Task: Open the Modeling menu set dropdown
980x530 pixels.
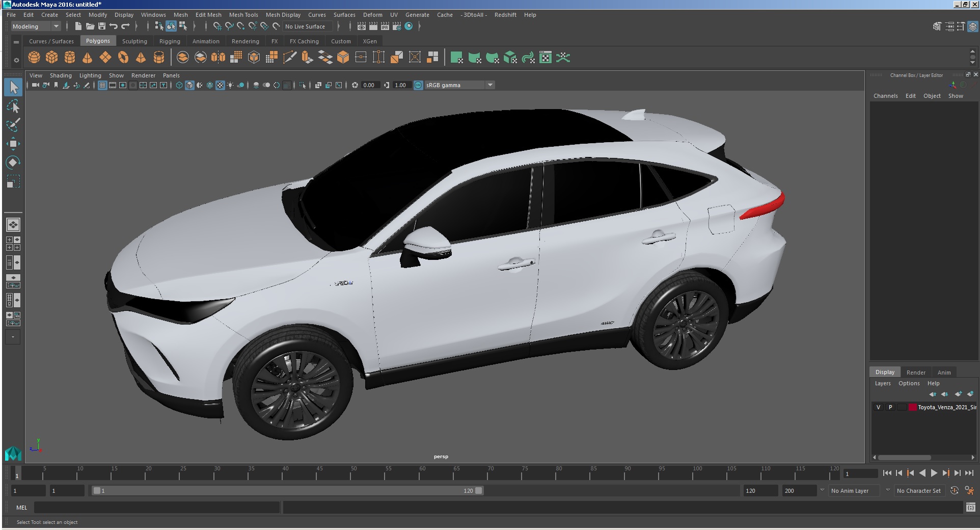Action: (x=36, y=26)
